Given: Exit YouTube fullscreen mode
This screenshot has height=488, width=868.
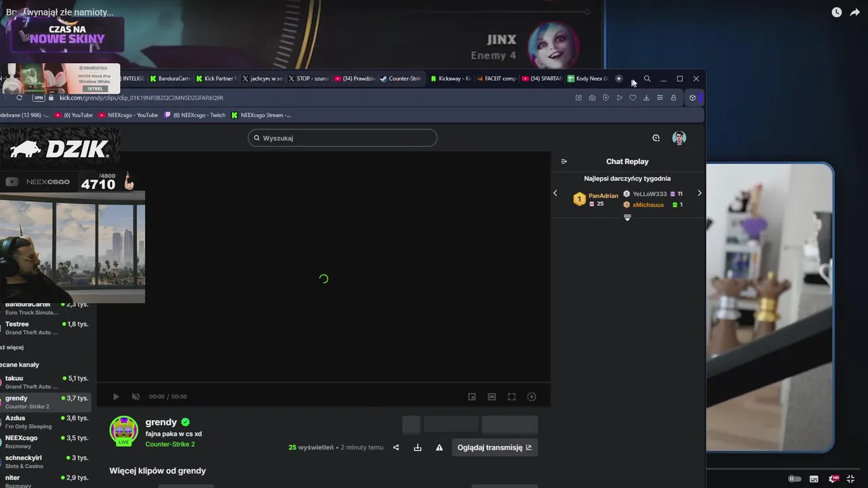Looking at the screenshot, I should coord(850,479).
